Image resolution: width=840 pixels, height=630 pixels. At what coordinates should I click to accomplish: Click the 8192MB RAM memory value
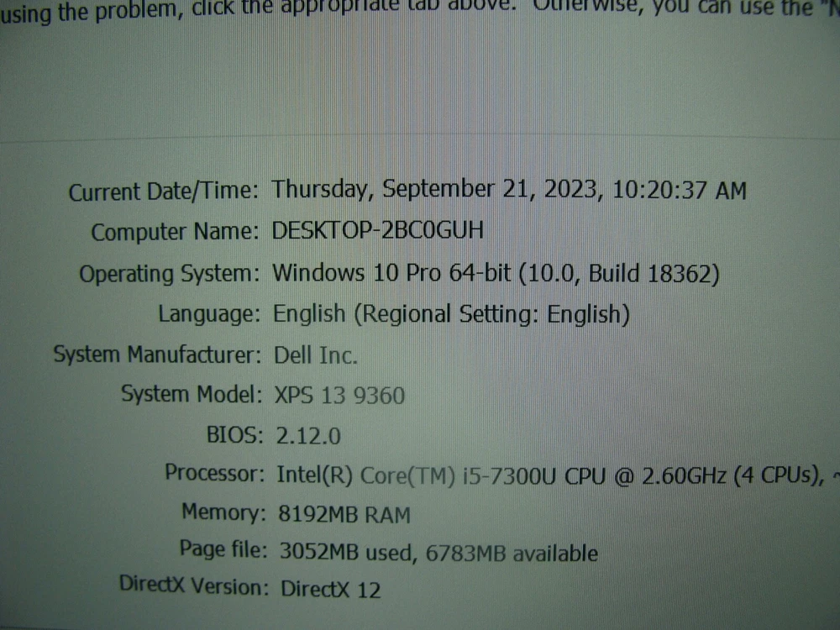pos(344,514)
